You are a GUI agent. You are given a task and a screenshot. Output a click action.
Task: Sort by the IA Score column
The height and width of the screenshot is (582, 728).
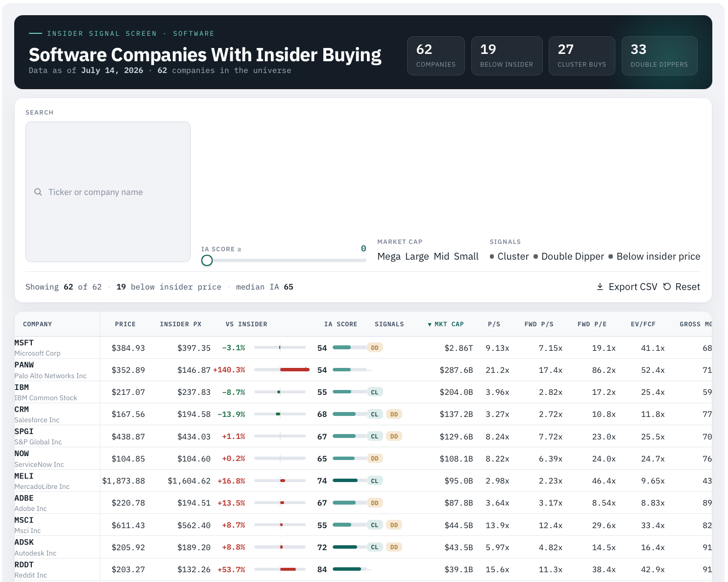click(340, 324)
